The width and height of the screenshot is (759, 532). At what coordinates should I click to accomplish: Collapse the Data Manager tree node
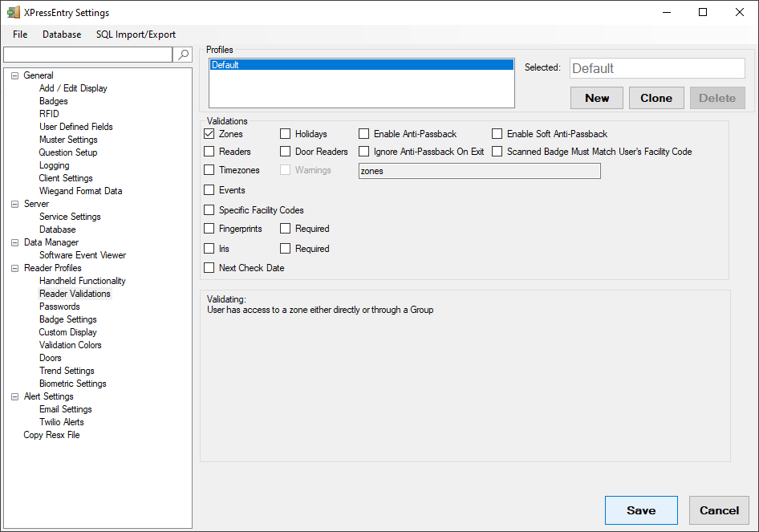tap(15, 242)
